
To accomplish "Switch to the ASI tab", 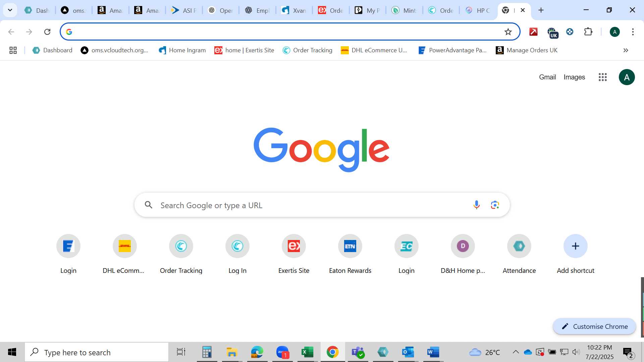I will [184, 10].
